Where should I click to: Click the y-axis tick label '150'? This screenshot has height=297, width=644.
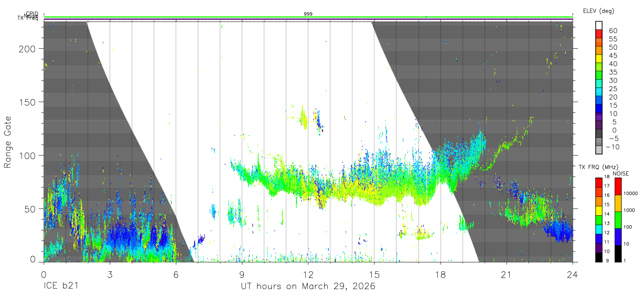(x=27, y=102)
